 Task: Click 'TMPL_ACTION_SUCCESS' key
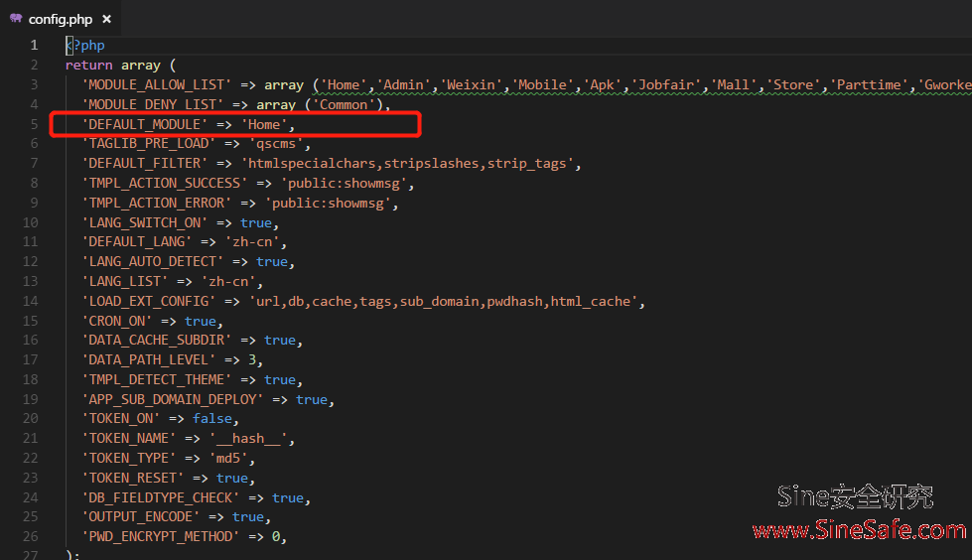[x=164, y=184]
